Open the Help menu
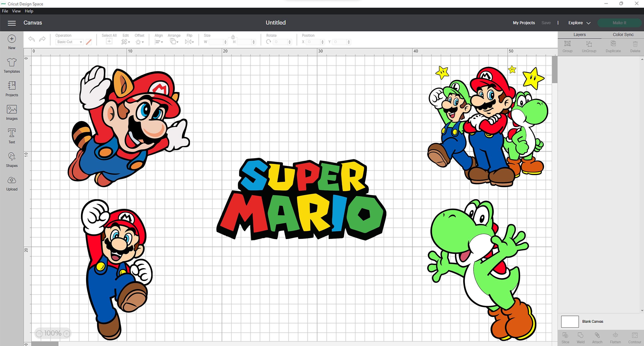 (29, 11)
